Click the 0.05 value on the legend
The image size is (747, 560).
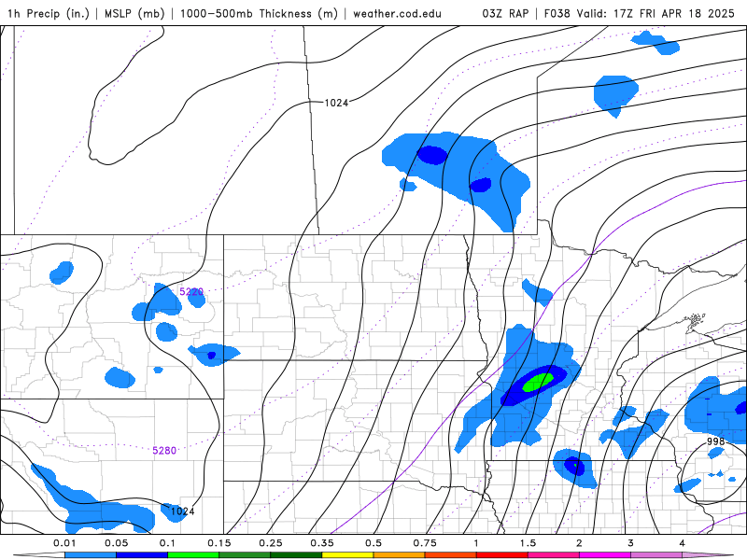point(116,543)
